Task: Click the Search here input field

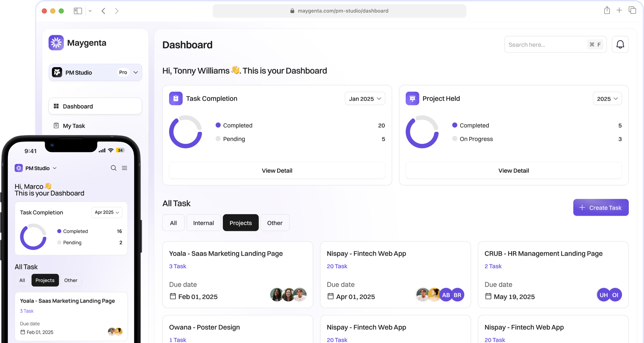Action: pyautogui.click(x=546, y=45)
